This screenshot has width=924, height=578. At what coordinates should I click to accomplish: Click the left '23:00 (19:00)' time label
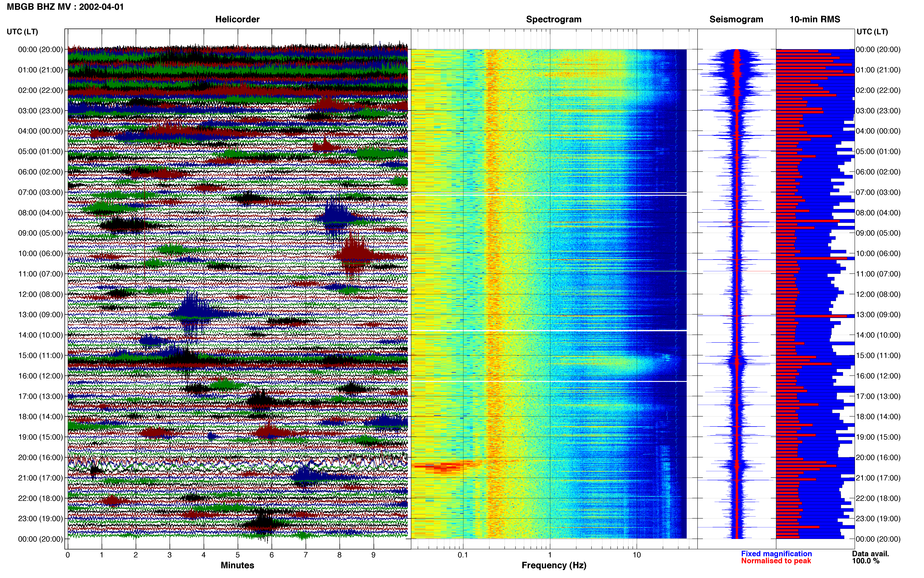pos(41,519)
